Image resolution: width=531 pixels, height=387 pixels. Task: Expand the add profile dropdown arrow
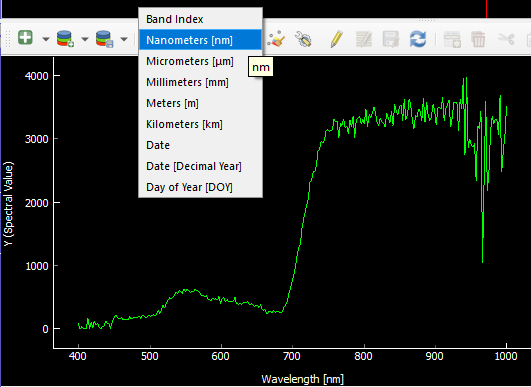coord(46,39)
